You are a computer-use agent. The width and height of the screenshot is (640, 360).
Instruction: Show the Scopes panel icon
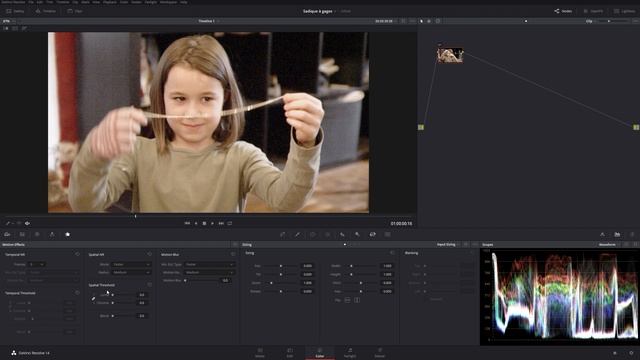pos(617,234)
